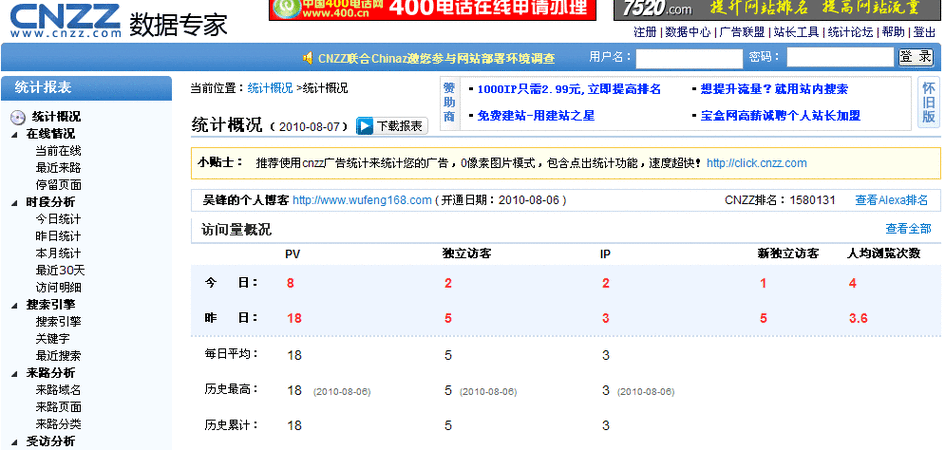Screen dimensions: 945x450
Task: Open 1000IP只需2.99元 sponsor link
Action: point(569,89)
